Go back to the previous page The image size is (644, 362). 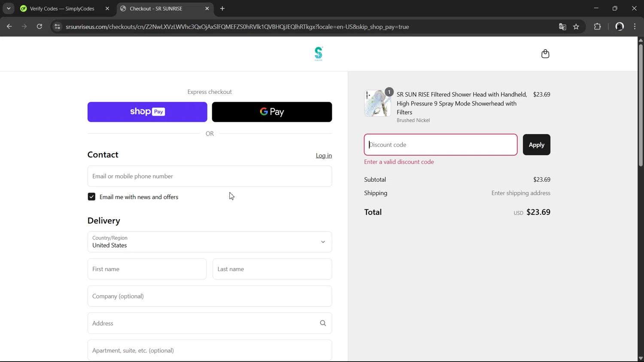9,27
